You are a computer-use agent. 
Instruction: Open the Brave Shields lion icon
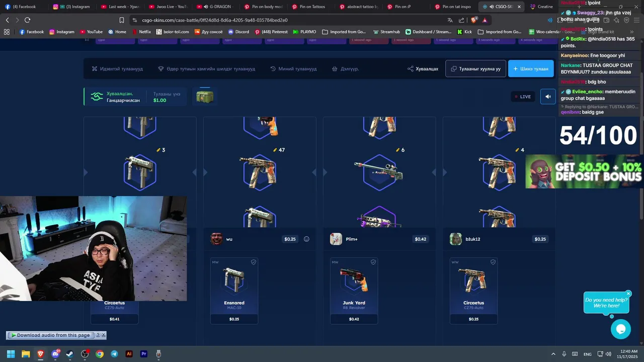pyautogui.click(x=474, y=20)
